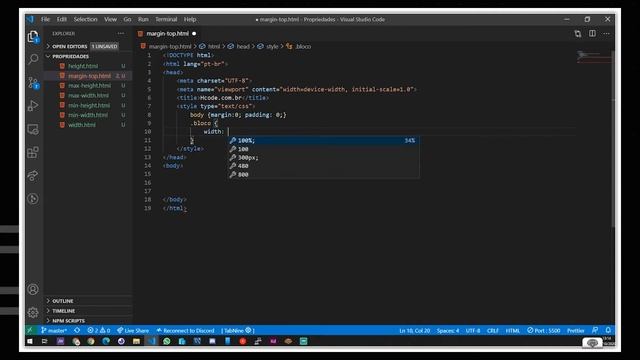640x360 pixels.
Task: Close the unsaved margin-top.html tab via dot
Action: coord(194,33)
